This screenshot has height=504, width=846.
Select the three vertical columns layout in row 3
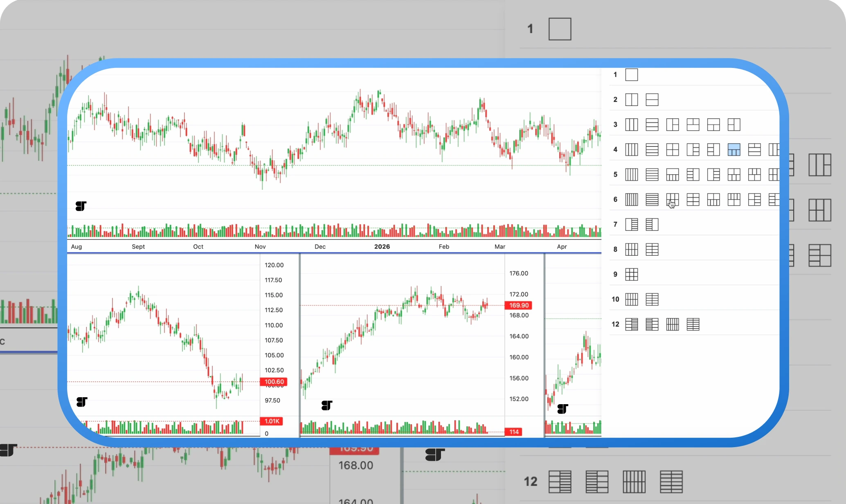point(631,125)
